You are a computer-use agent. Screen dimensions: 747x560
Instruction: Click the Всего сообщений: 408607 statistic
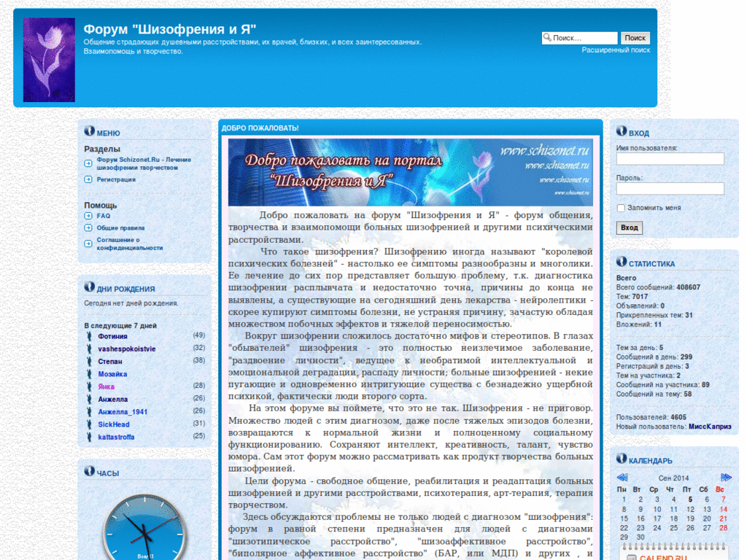(x=658, y=287)
